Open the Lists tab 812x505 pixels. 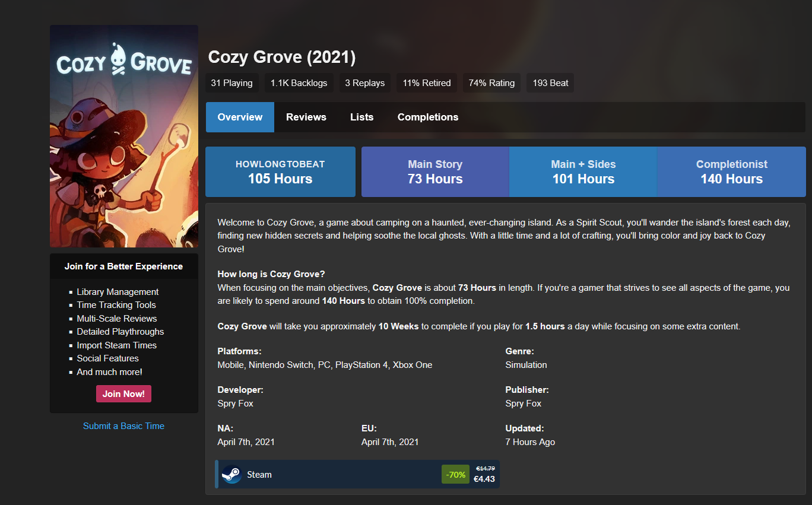(x=362, y=117)
